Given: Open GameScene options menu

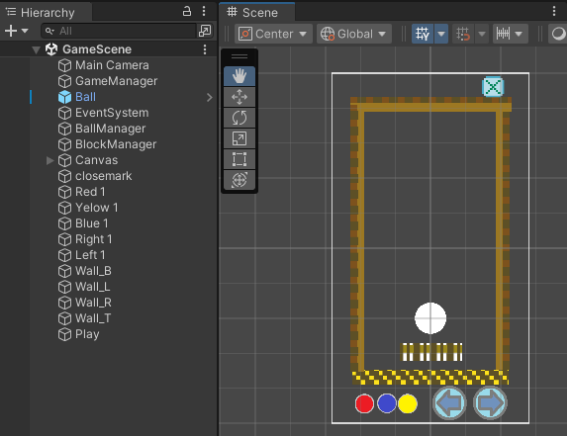Looking at the screenshot, I should point(205,49).
